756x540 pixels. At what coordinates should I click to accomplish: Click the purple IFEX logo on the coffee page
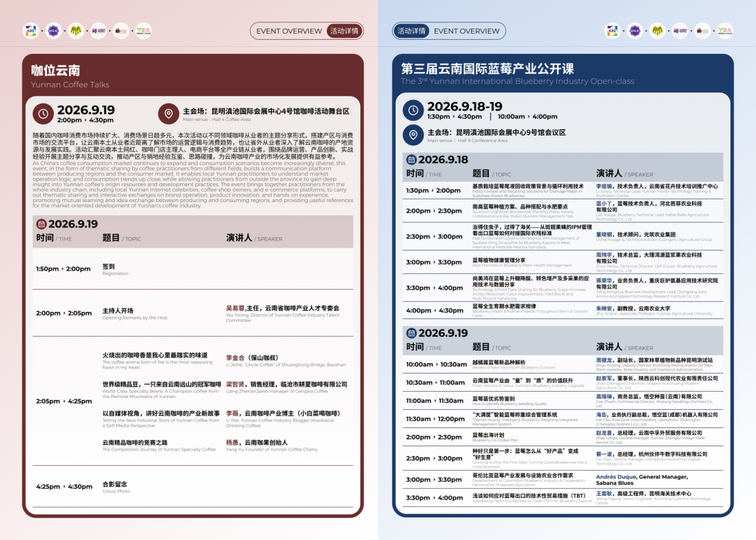53,31
